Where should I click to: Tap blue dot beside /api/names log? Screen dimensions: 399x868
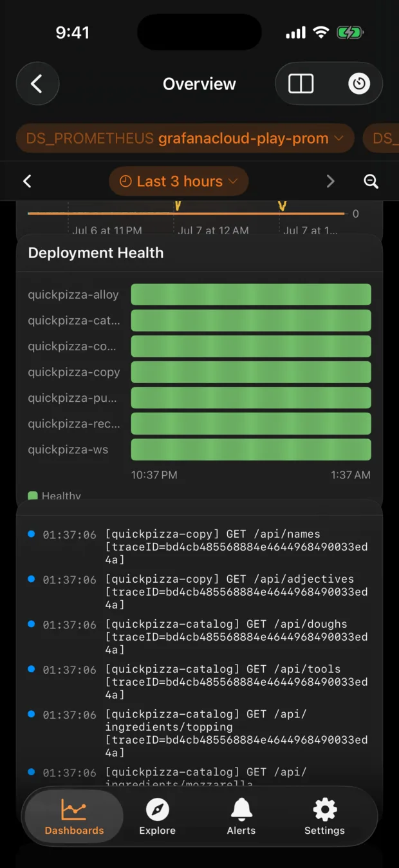(x=32, y=534)
